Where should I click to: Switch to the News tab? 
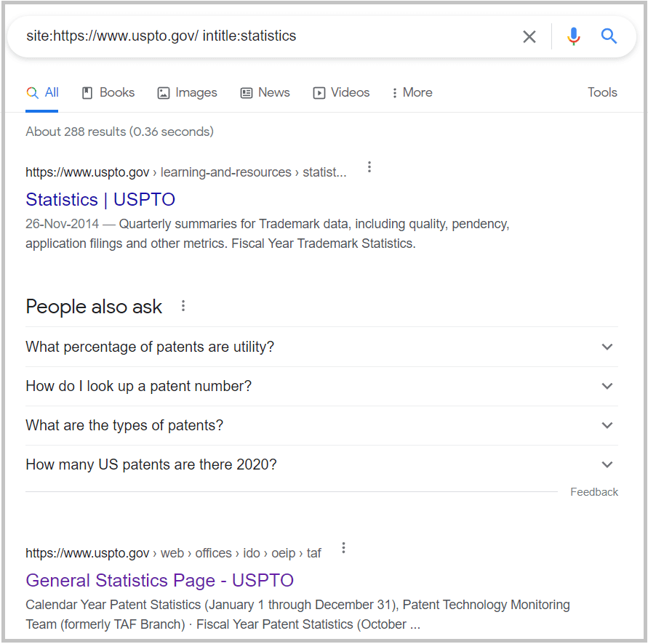pos(265,92)
